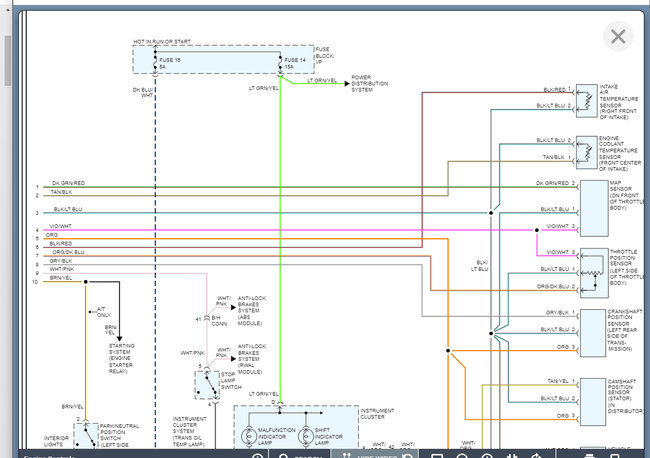
Task: Click the Fuse 16 5A symbol
Action: (x=155, y=63)
